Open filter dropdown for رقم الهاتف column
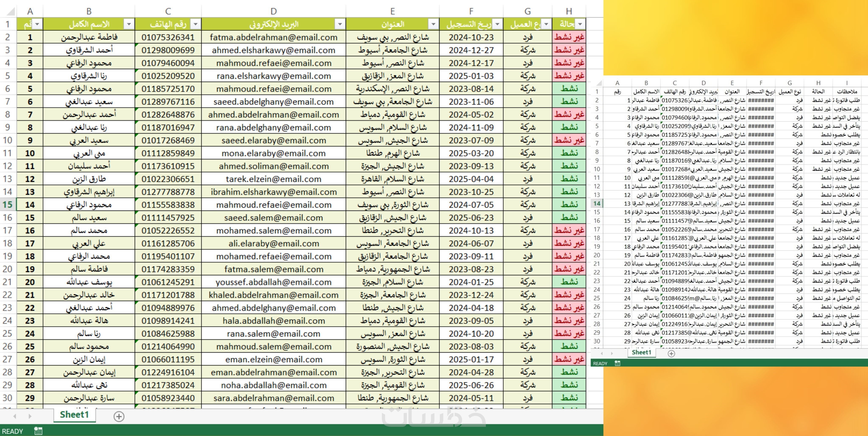The width and height of the screenshot is (868, 436). point(195,24)
